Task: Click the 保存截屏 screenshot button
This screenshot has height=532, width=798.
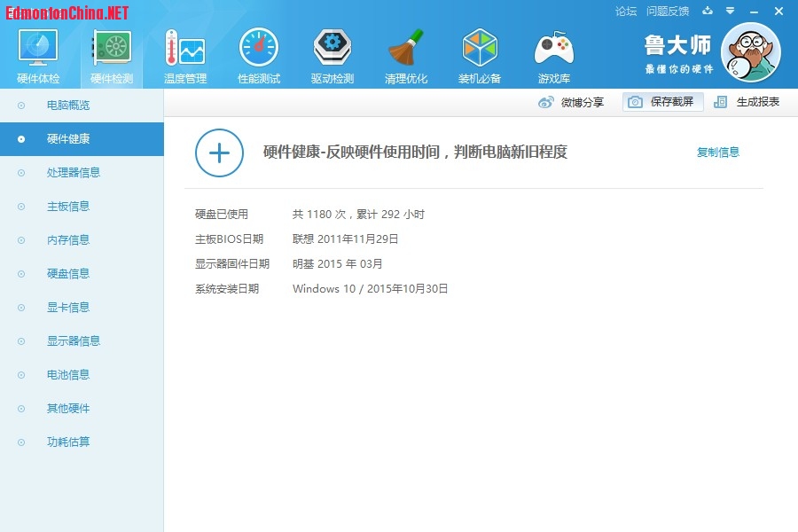Action: click(663, 102)
